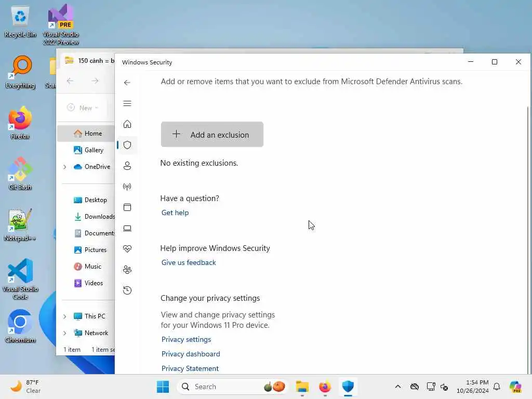The image size is (532, 399).
Task: Open Account protection person icon
Action: 127,166
